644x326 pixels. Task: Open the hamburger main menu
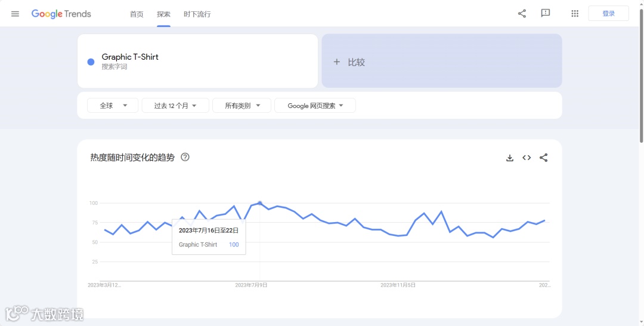click(15, 14)
